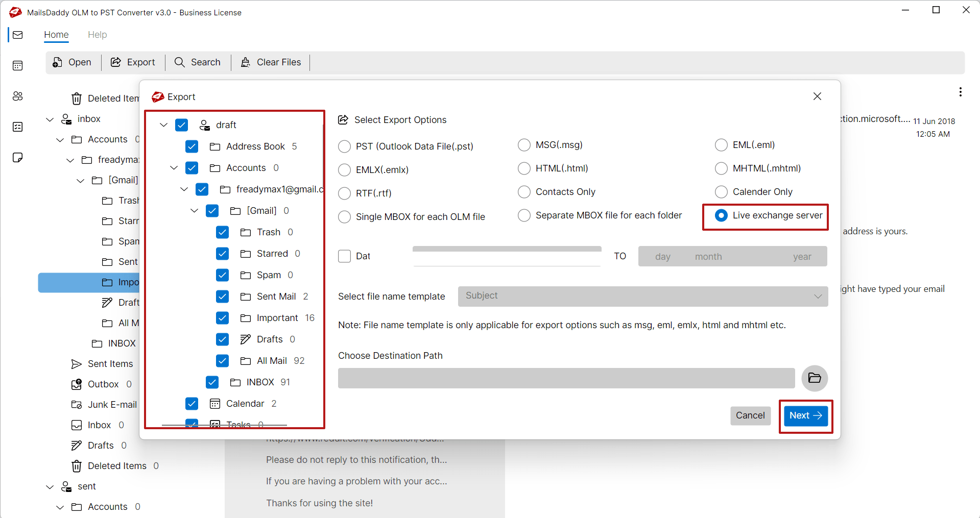Screen dimensions: 980x518
Task: Enable the Date filter checkbox
Action: (x=345, y=256)
